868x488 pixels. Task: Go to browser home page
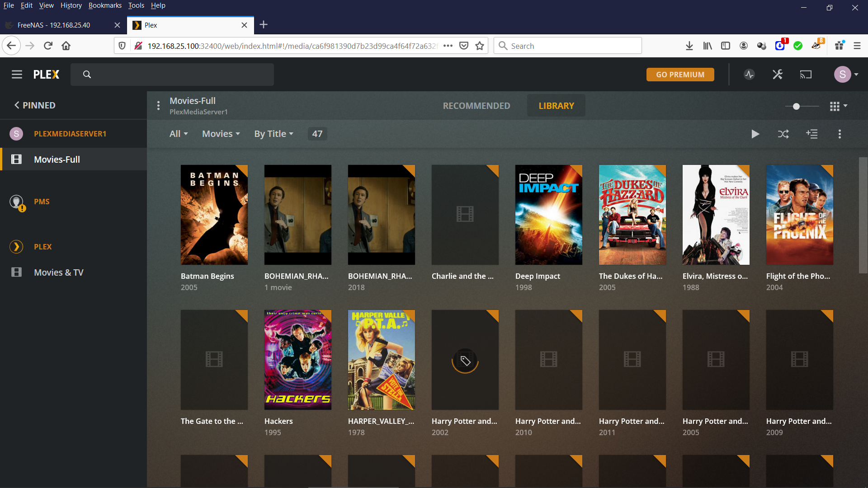point(66,46)
